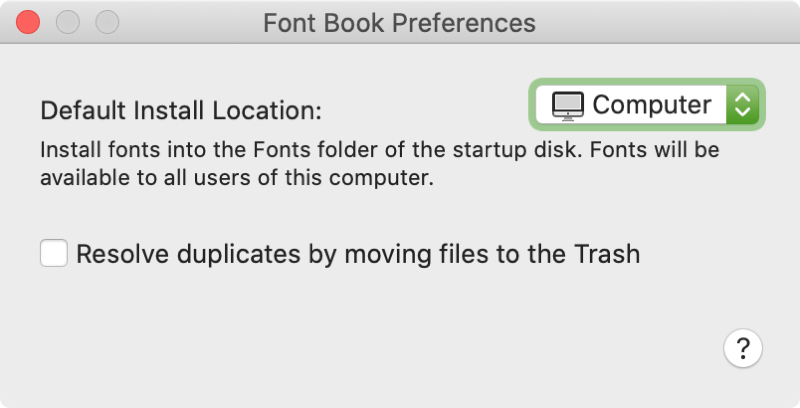Click the word Computer in the popup
800x408 pixels.
pyautogui.click(x=652, y=105)
